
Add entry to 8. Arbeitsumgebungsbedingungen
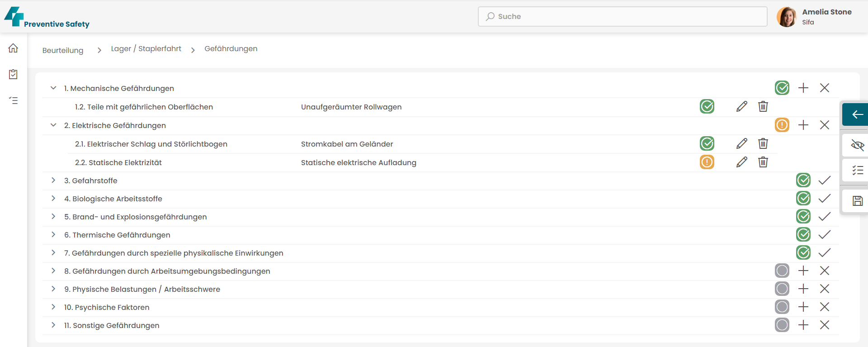click(803, 271)
